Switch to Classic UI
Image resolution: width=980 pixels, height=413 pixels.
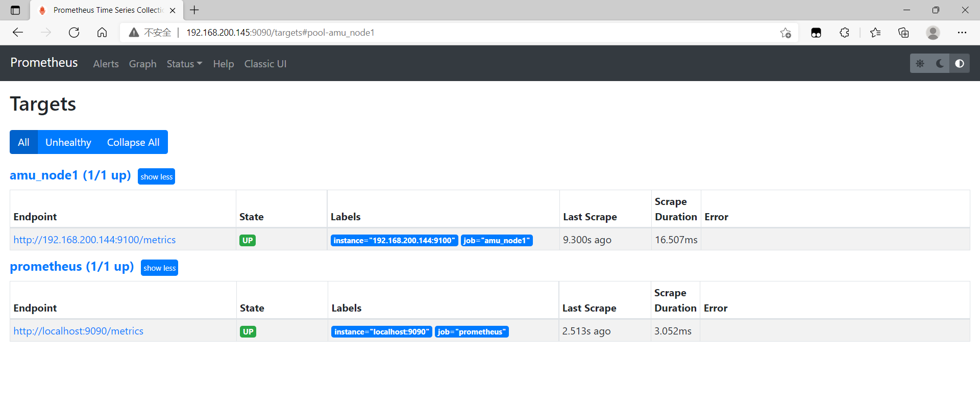click(265, 64)
